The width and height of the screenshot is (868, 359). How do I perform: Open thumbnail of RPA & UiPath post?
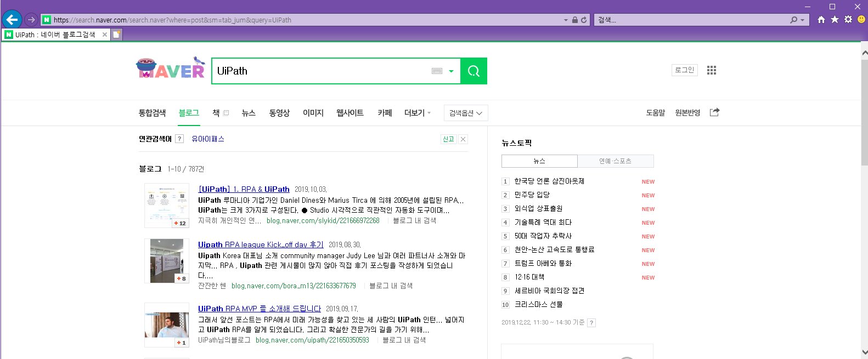[x=167, y=206]
